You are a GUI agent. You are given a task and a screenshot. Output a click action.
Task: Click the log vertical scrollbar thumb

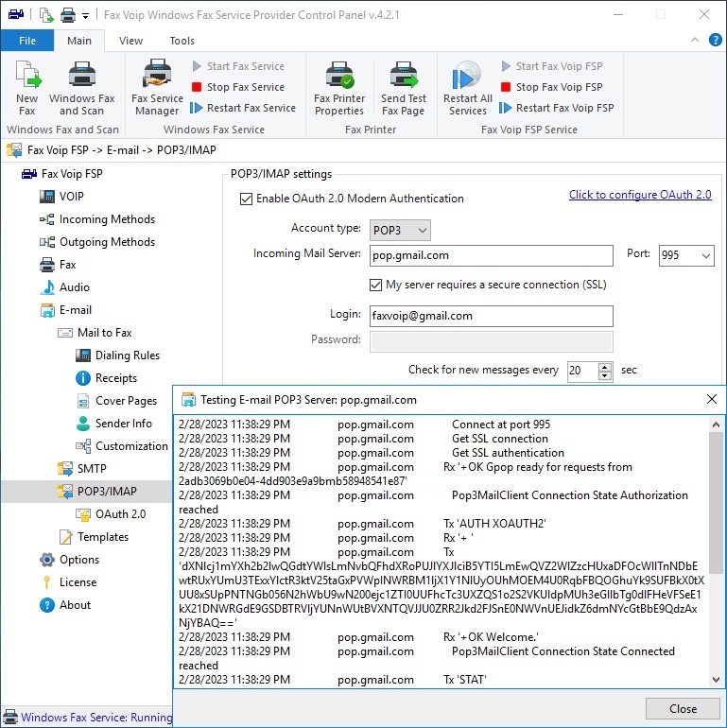(716, 502)
